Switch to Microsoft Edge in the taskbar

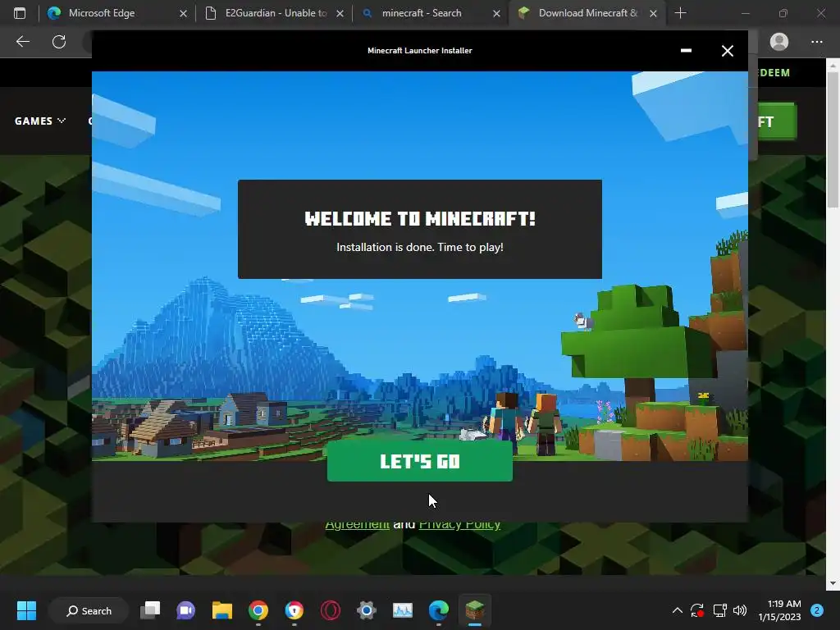439,610
